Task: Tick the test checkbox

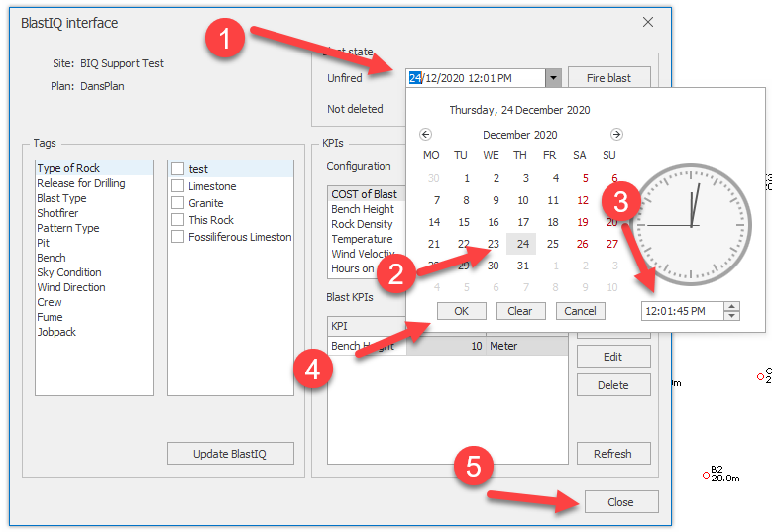Action: tap(177, 169)
